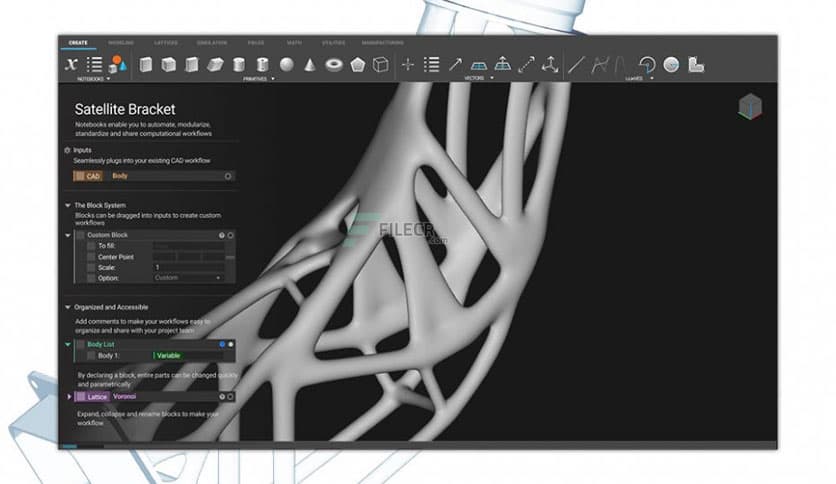Viewport: 836px width, 484px height.
Task: Click the Scale input field showing 1
Action: 189,267
